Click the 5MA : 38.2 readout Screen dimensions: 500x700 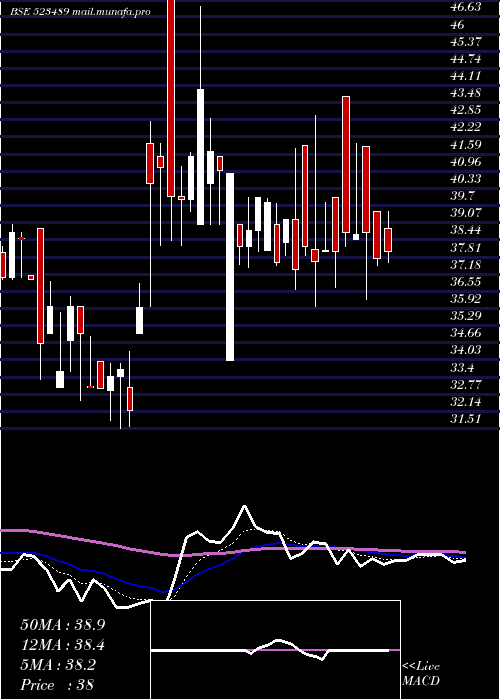pyautogui.click(x=58, y=665)
